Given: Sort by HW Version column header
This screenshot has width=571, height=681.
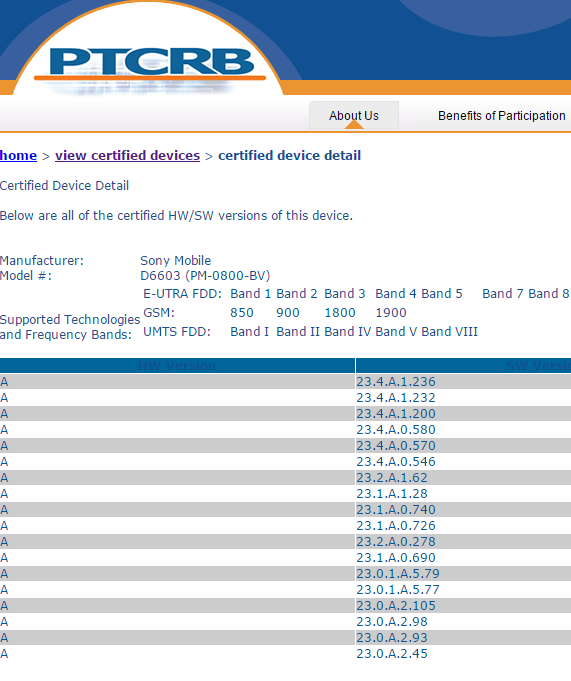Looking at the screenshot, I should pos(177,365).
